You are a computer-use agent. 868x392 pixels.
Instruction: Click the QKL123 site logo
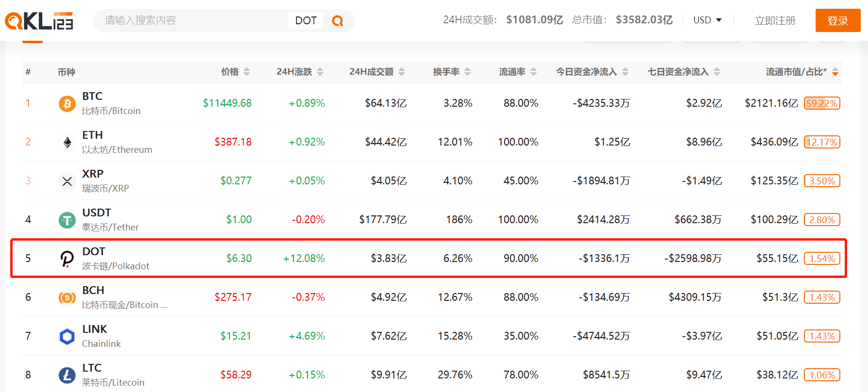point(39,21)
